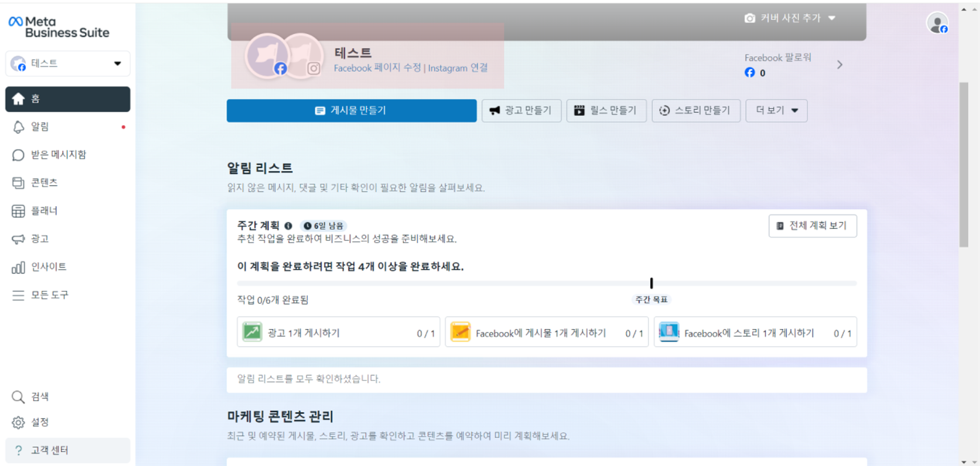
Task: Open Facebook 팔로워 details via chevron arrow
Action: pyautogui.click(x=840, y=65)
